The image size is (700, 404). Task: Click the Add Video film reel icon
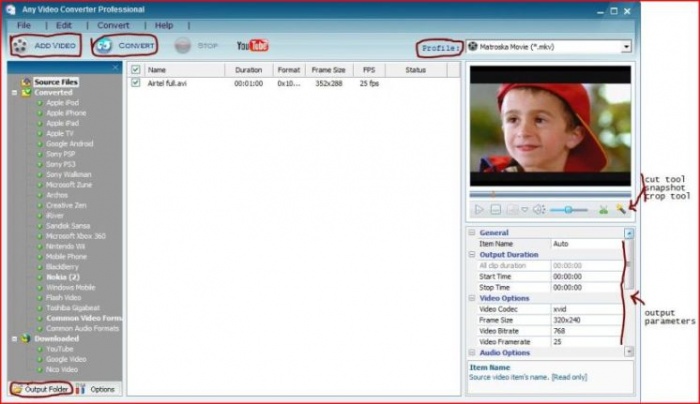18,46
